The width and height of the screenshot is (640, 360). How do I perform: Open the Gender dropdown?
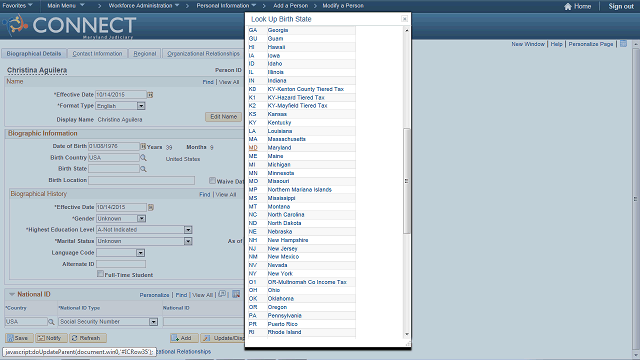point(141,219)
